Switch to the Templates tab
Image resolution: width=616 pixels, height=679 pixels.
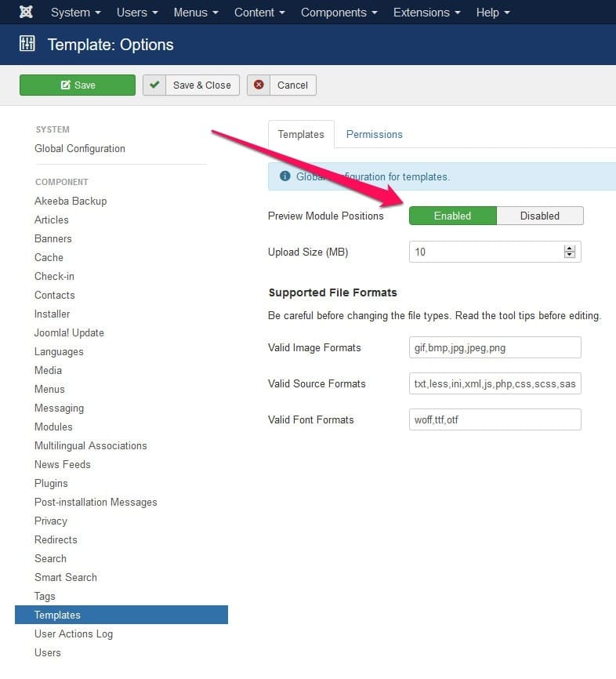point(301,134)
